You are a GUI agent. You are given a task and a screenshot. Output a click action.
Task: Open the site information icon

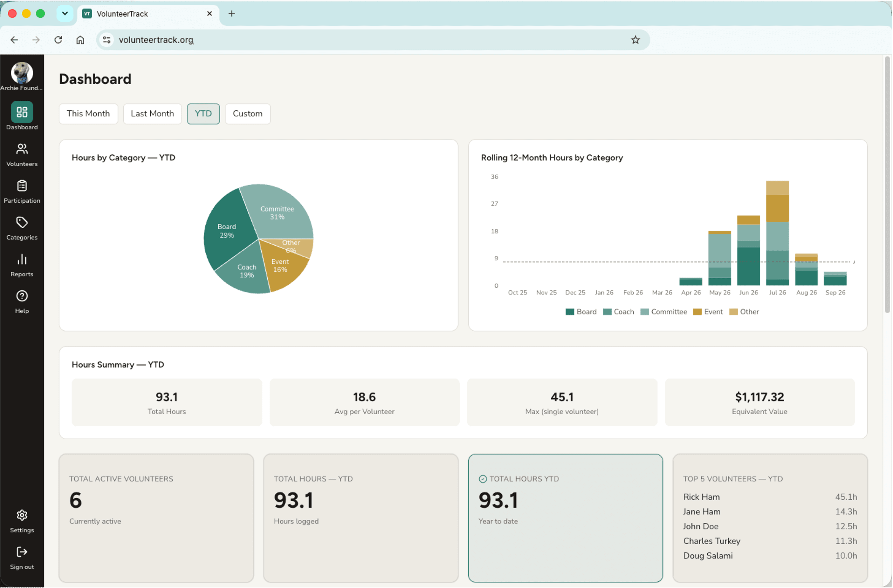(106, 40)
